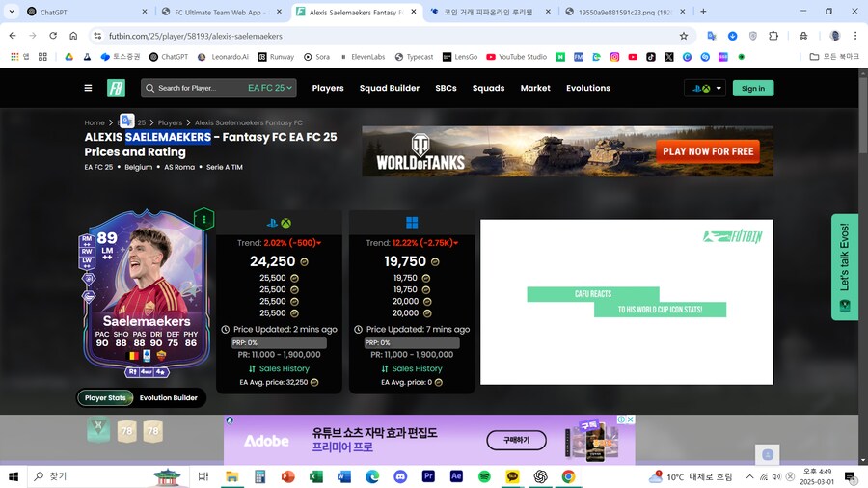Click the browser reload button
The height and width of the screenshot is (488, 868).
[x=53, y=36]
